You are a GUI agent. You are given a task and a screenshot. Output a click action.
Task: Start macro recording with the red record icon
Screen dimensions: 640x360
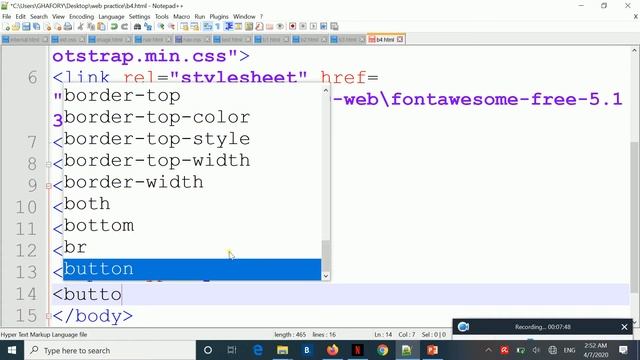pyautogui.click(x=292, y=27)
